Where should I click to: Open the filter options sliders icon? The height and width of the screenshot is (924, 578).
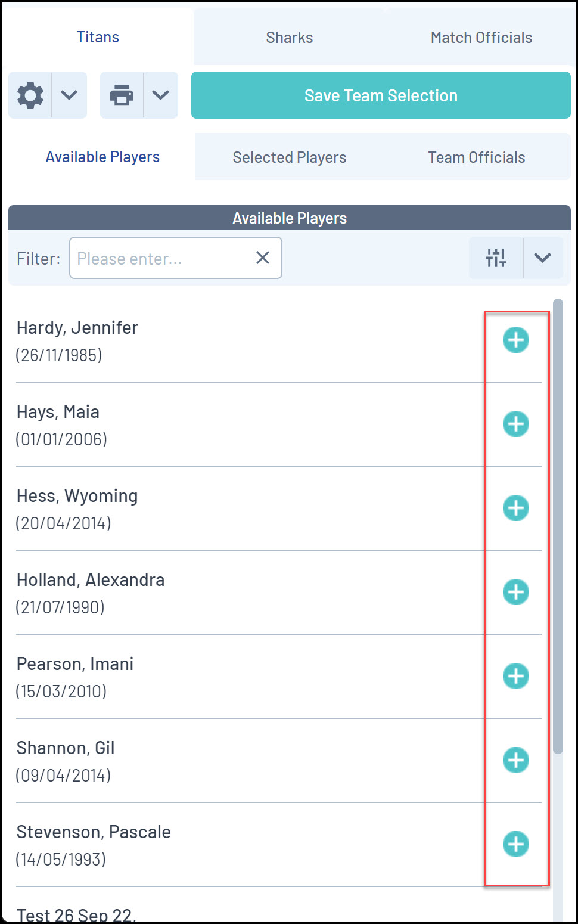496,258
